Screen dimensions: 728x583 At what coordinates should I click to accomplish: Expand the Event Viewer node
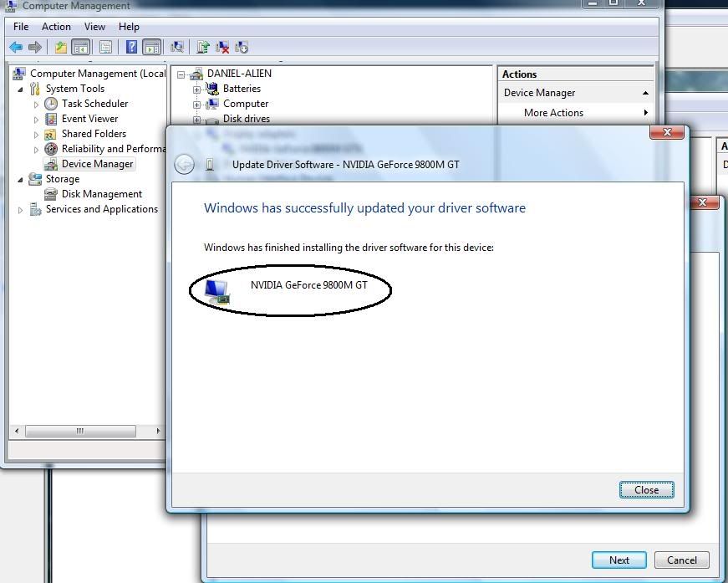pos(36,120)
